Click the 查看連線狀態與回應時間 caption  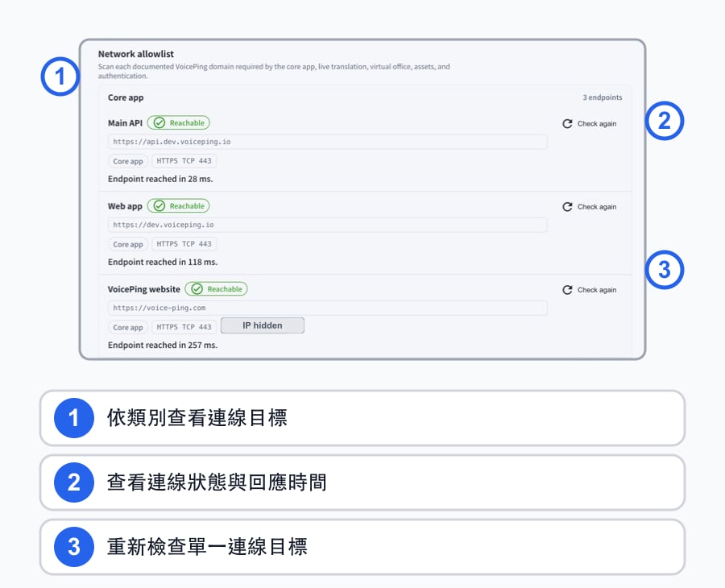click(217, 482)
